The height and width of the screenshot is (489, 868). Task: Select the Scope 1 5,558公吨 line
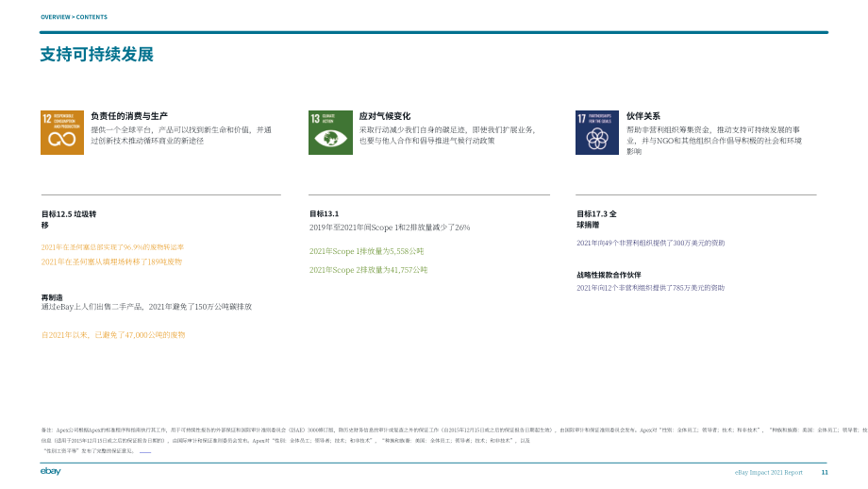366,251
